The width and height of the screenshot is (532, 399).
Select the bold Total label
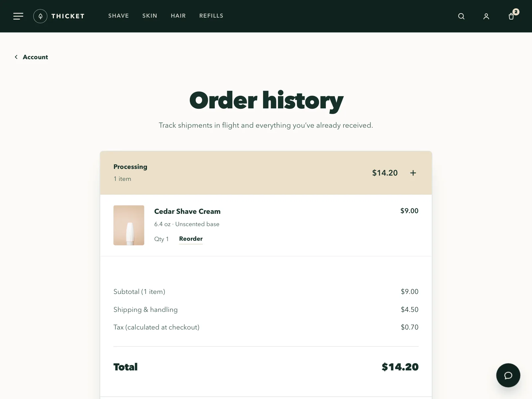pos(125,367)
